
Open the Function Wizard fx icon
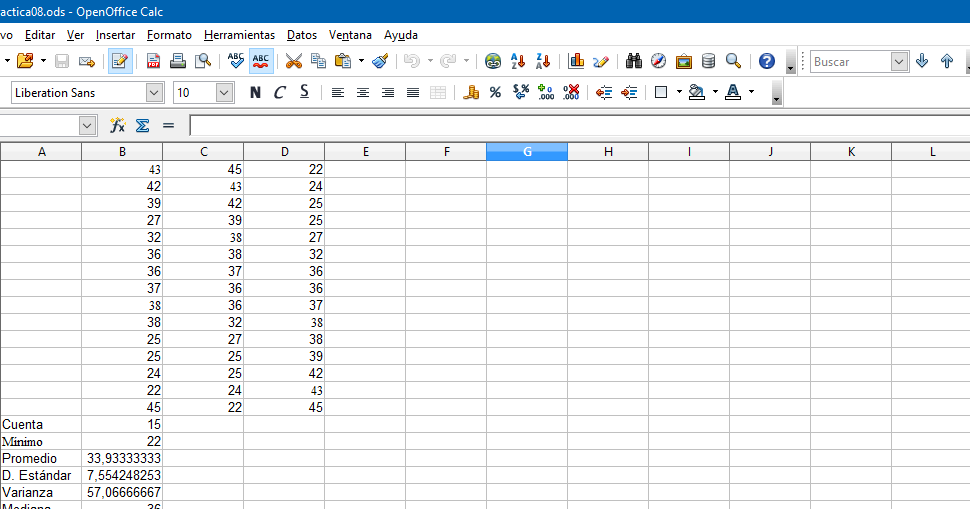click(118, 126)
